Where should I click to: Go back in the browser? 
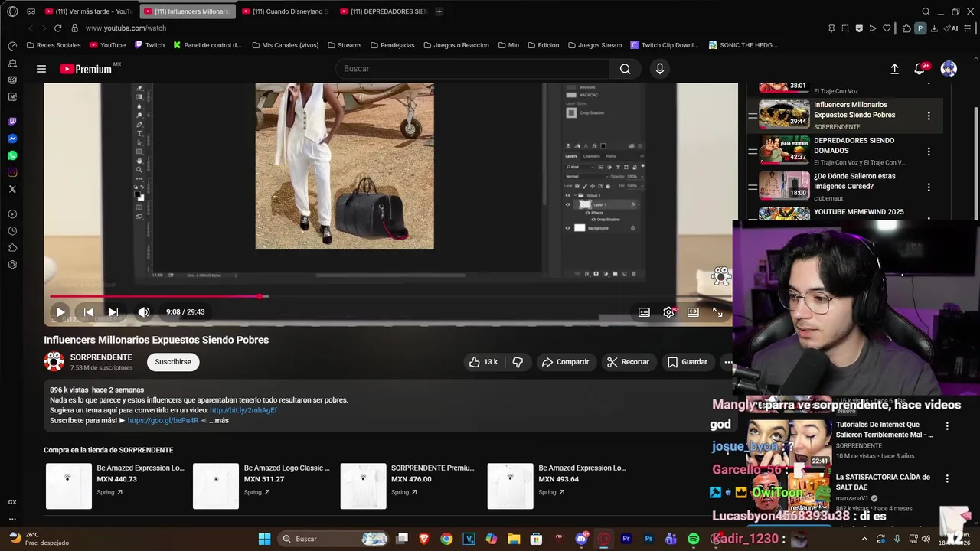click(31, 28)
